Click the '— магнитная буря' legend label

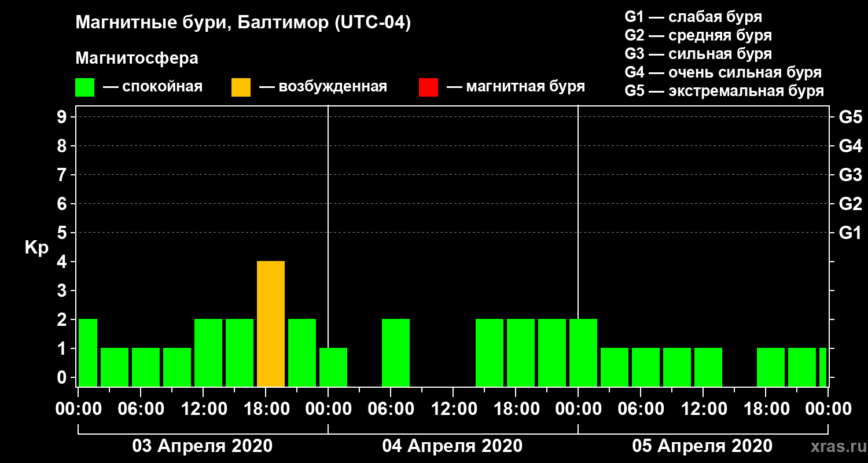tap(516, 87)
